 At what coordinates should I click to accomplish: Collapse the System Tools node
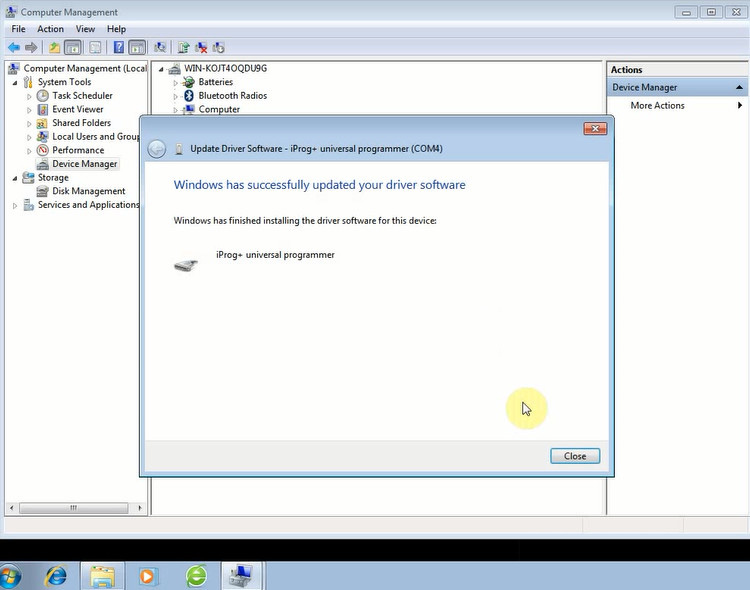(x=15, y=83)
